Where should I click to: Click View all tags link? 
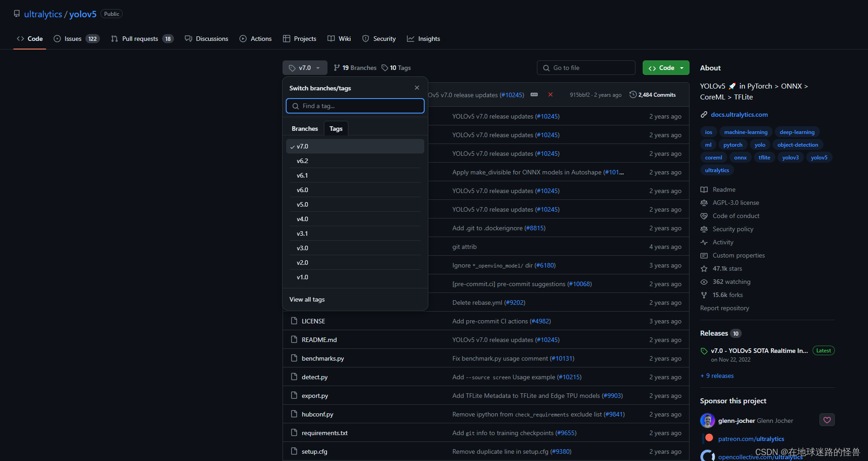click(307, 299)
